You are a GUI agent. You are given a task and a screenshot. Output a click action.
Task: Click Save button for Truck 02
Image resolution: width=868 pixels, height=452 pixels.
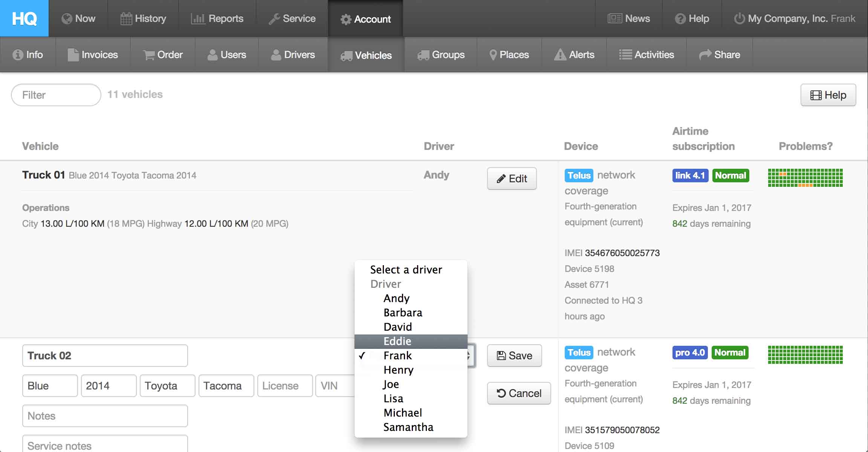(x=514, y=356)
